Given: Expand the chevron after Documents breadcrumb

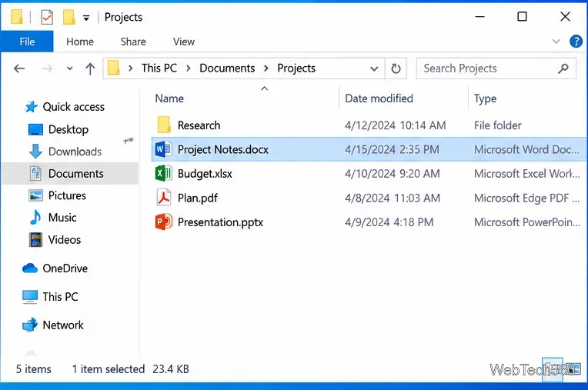Looking at the screenshot, I should coord(266,68).
